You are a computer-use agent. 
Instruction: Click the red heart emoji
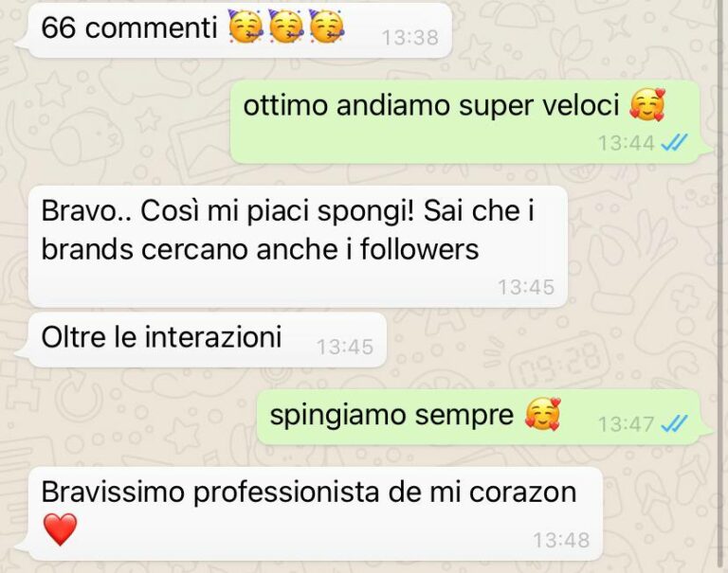(x=60, y=529)
